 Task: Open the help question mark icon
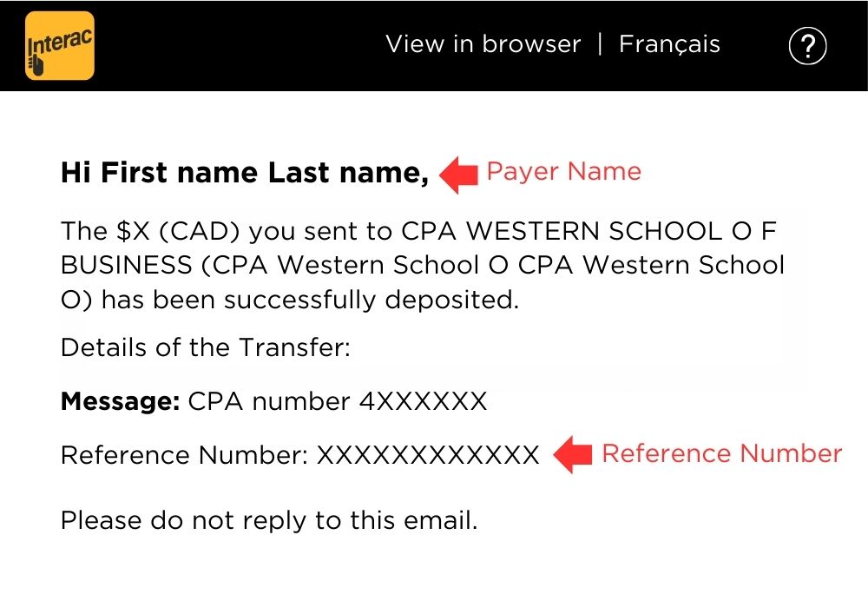coord(807,45)
